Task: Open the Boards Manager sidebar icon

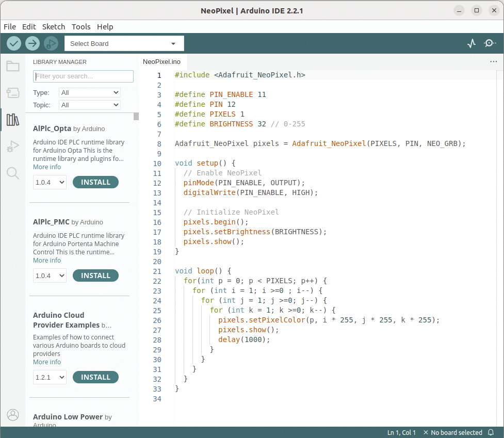Action: [x=13, y=93]
